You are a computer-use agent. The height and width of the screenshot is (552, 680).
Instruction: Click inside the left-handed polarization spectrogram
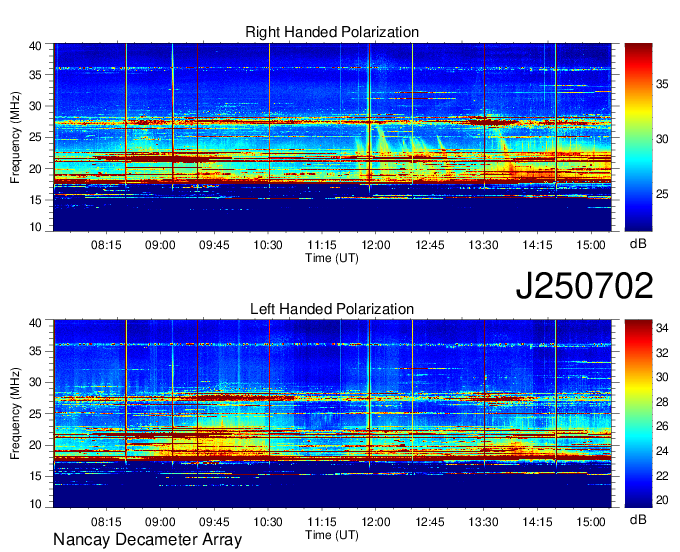(332, 414)
